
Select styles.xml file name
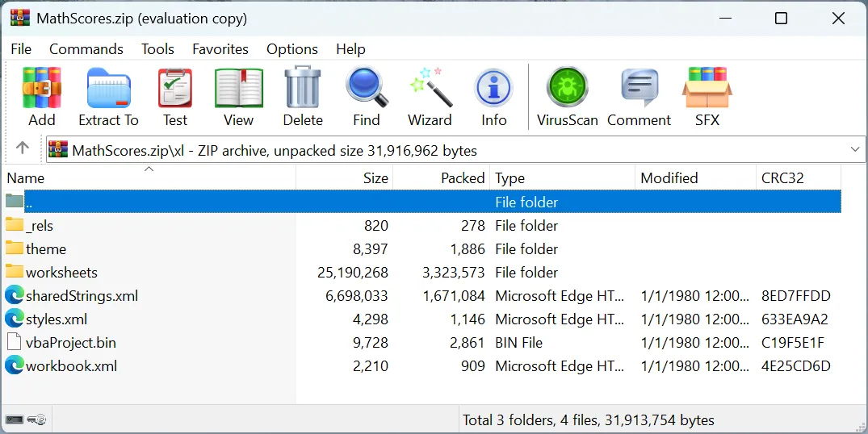click(x=57, y=319)
